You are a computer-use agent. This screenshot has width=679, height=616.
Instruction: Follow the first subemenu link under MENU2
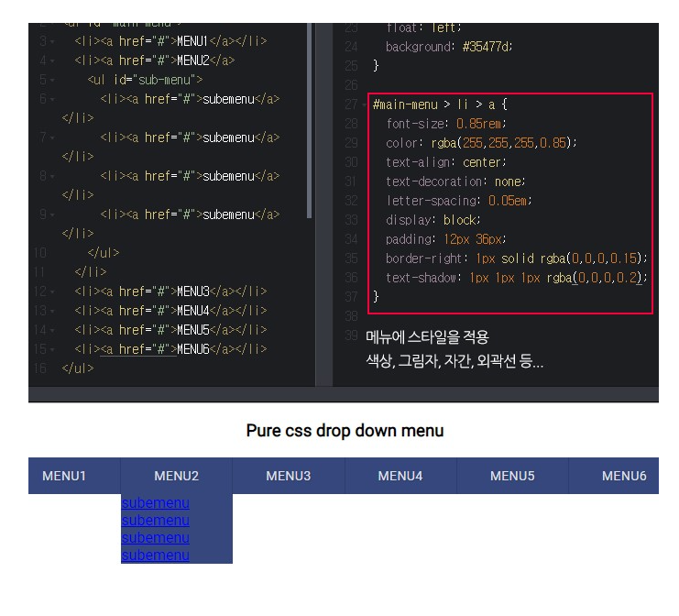pyautogui.click(x=156, y=503)
